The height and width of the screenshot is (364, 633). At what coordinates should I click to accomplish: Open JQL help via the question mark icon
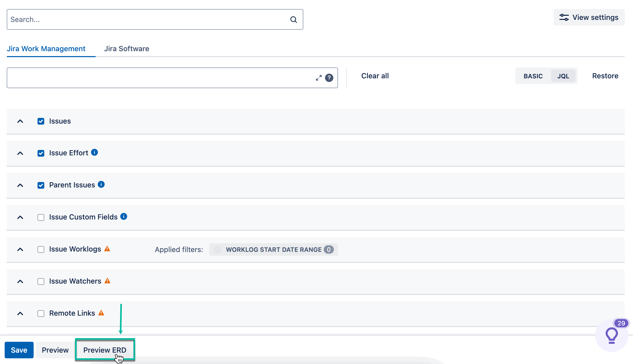(329, 78)
